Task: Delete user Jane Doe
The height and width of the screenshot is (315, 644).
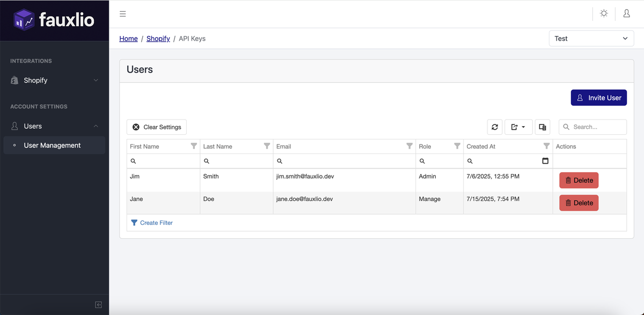Action: coord(579,203)
